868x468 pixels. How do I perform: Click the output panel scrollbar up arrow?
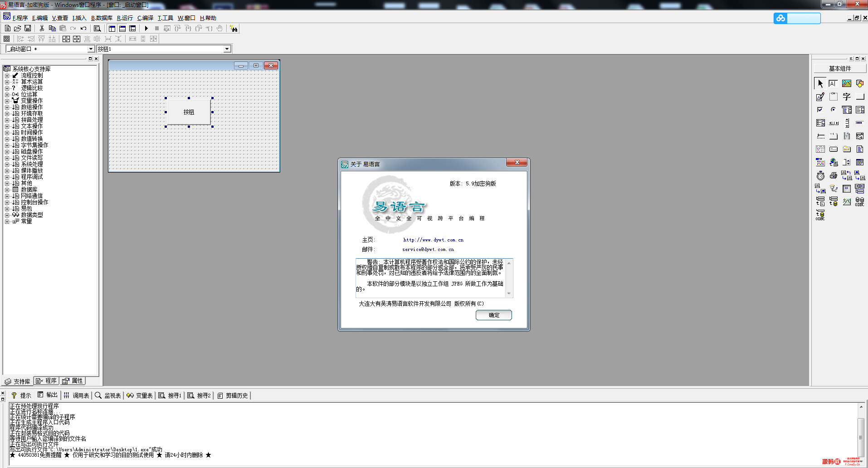pyautogui.click(x=861, y=407)
